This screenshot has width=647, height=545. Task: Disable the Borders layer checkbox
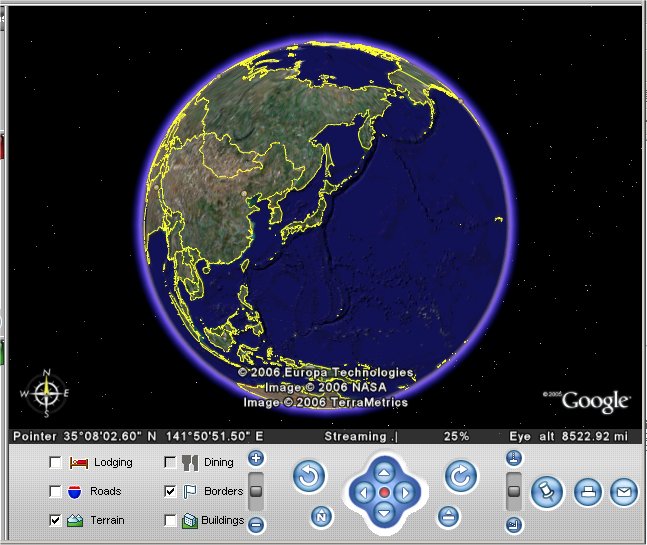point(170,492)
